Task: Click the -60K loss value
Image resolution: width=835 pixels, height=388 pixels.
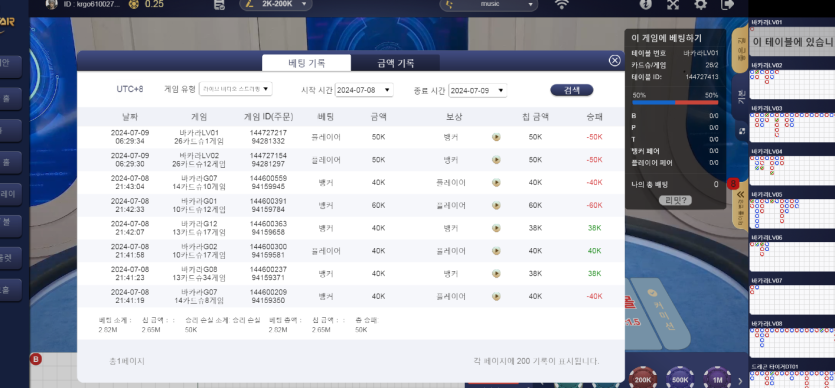Action: pos(594,205)
